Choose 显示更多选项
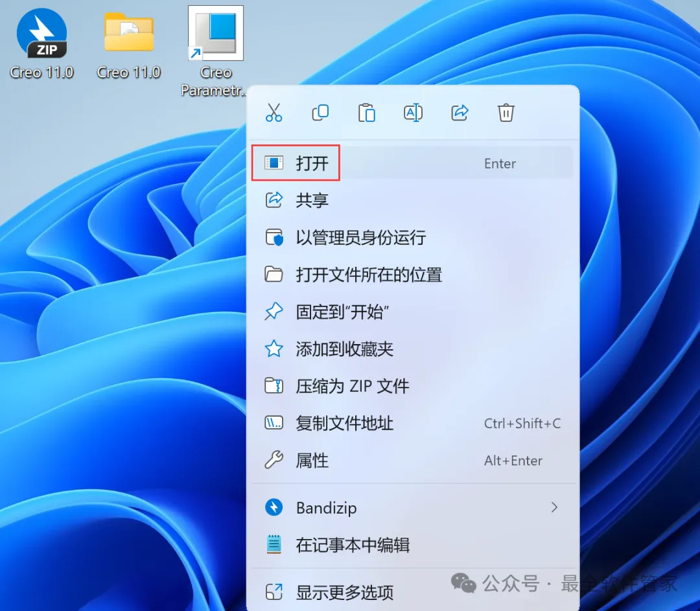The image size is (700, 611). coord(412,592)
